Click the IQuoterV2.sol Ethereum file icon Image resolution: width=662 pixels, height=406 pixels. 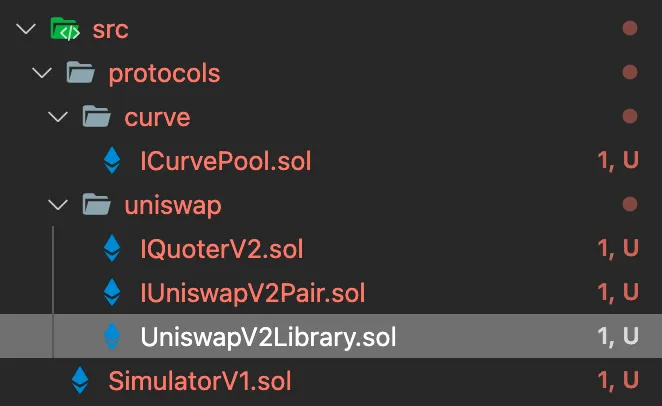click(112, 249)
